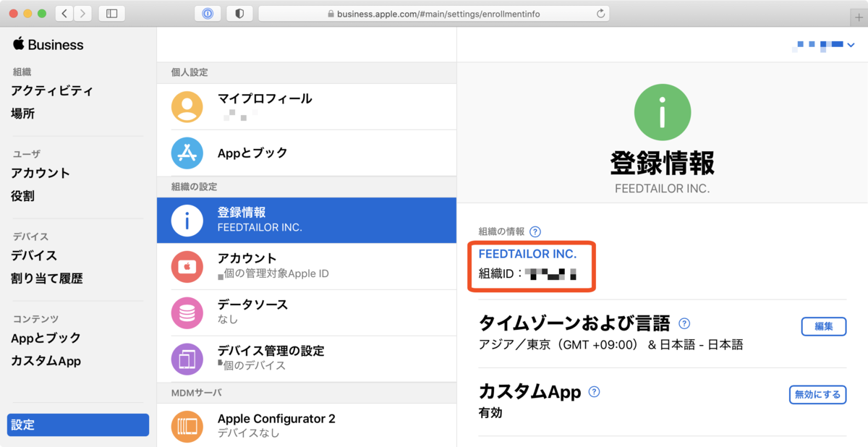
Task: Reload the page with the refresh icon
Action: [600, 14]
